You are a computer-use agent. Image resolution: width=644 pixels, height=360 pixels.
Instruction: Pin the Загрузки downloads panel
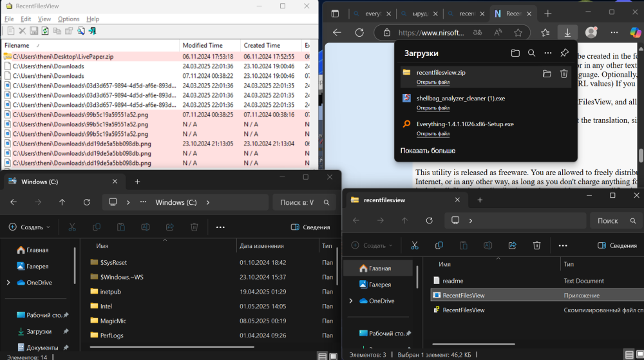coord(564,53)
